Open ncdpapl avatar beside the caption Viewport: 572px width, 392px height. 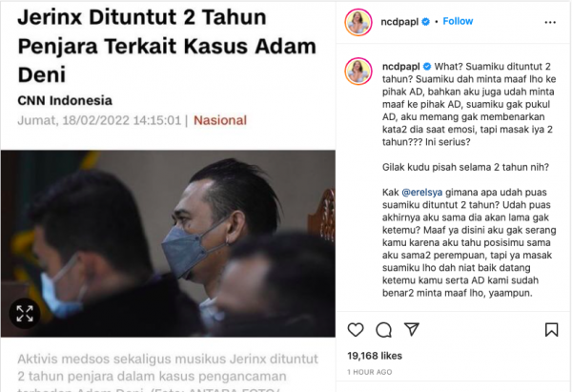358,72
